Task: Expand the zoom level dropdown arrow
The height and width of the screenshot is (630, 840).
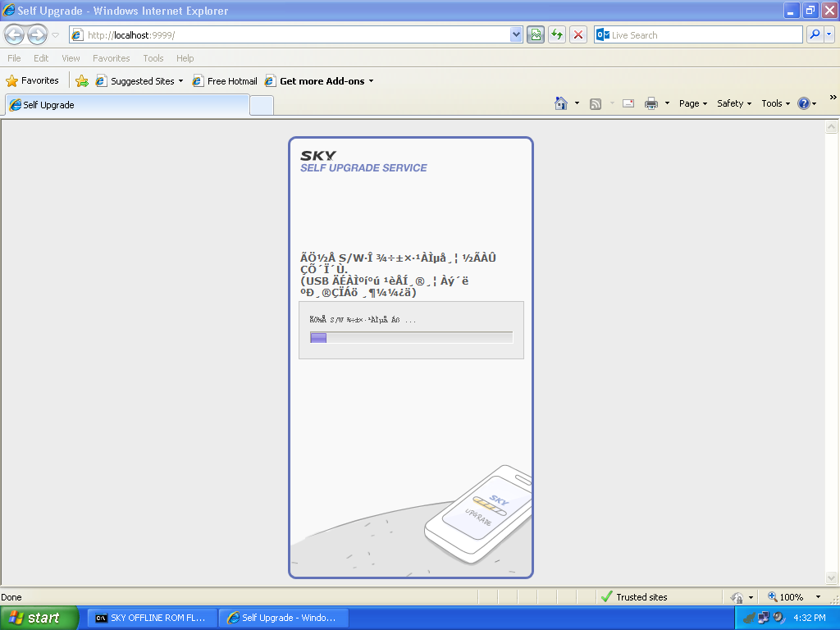Action: pos(818,597)
